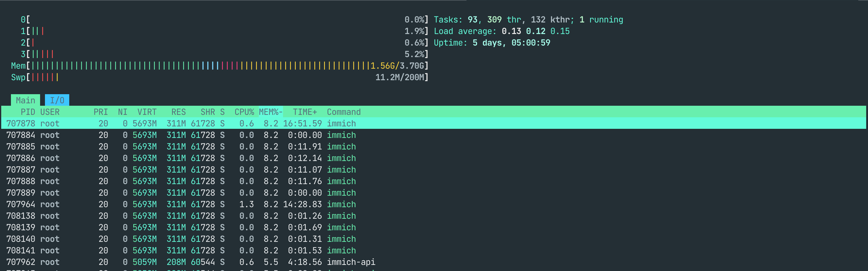Click the Command column header

pos(343,112)
